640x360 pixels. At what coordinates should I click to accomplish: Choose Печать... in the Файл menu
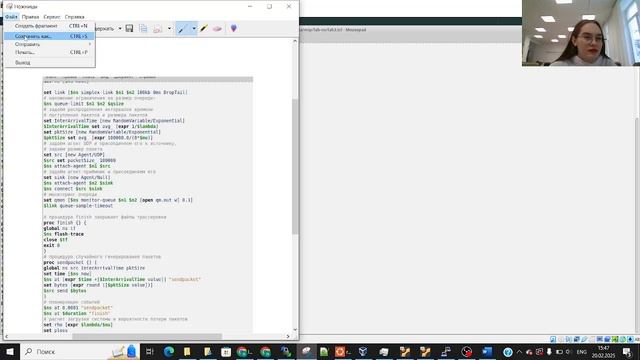coord(49,52)
